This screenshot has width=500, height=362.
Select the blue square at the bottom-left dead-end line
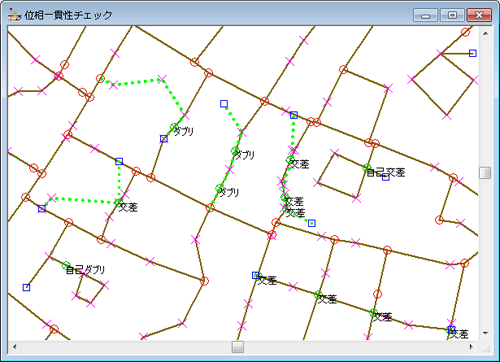(x=26, y=287)
